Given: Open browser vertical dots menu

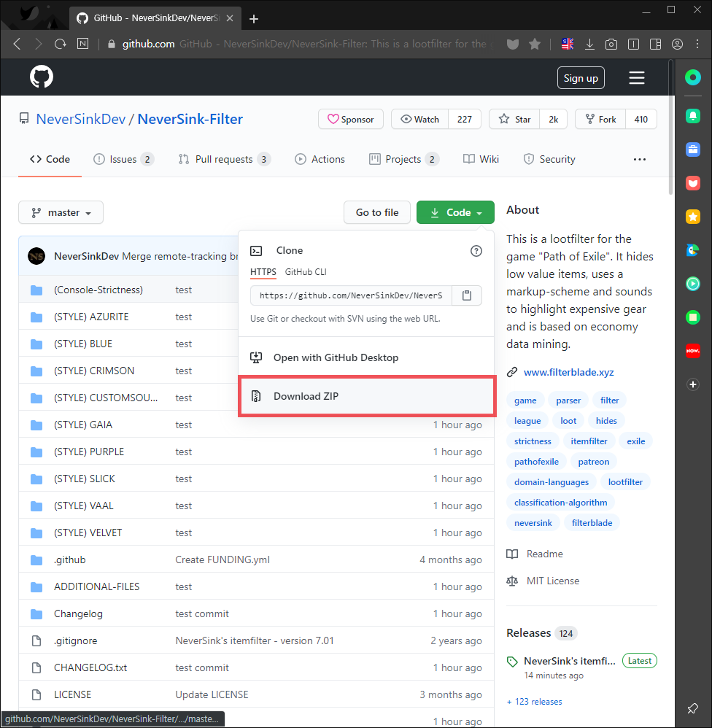Looking at the screenshot, I should (x=697, y=44).
